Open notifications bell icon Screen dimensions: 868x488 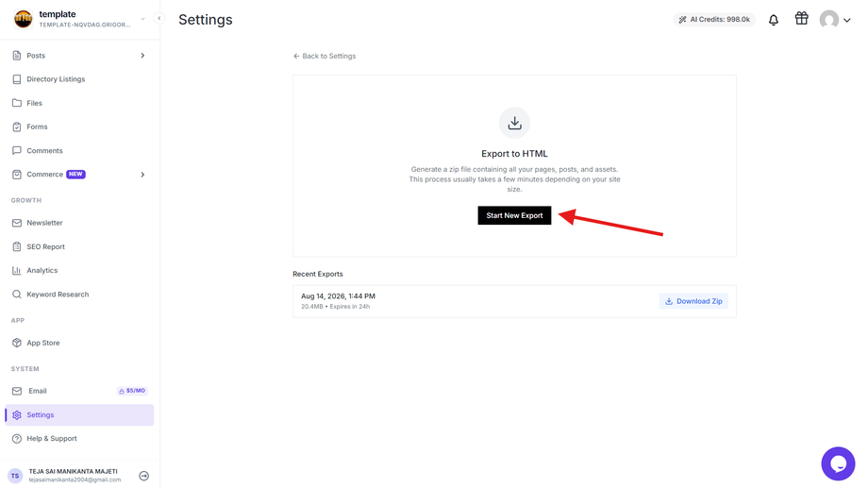(774, 20)
